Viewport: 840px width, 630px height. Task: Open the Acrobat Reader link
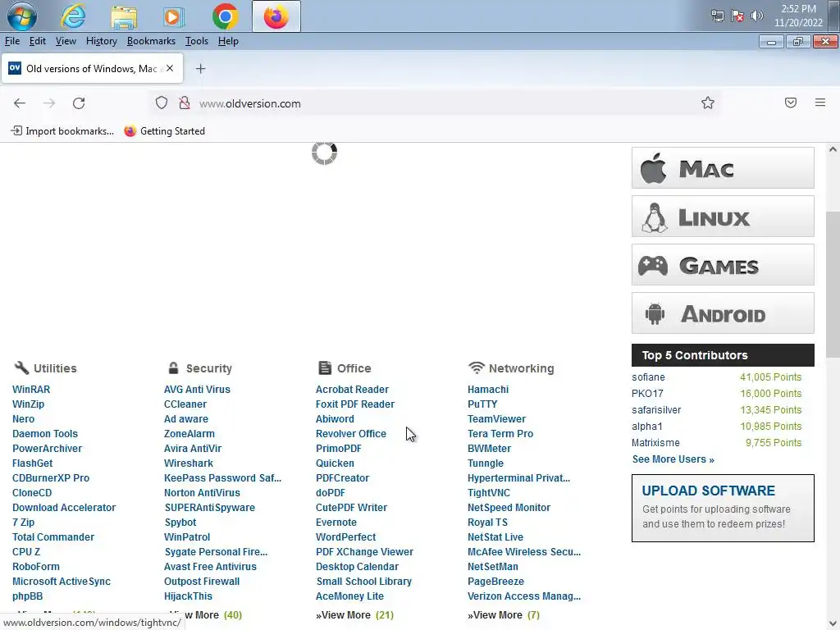352,390
